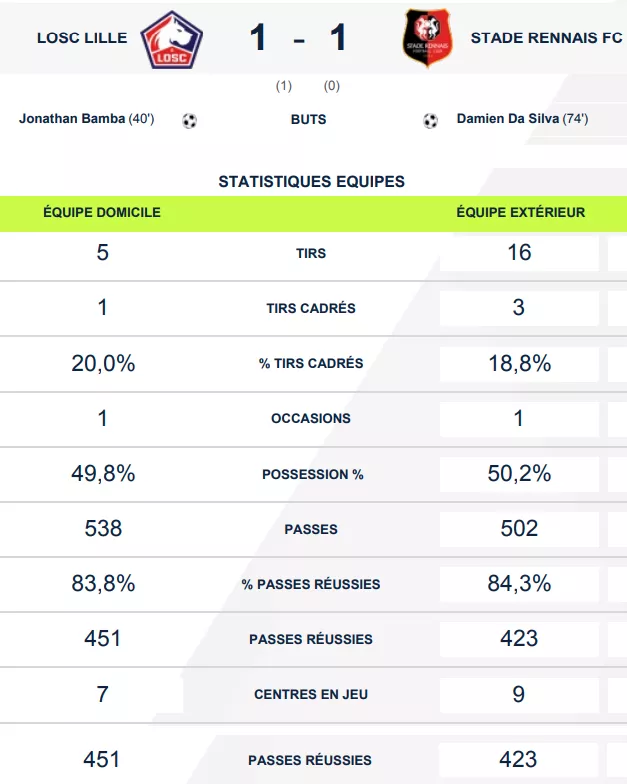This screenshot has width=627, height=784.
Task: Click soccer ball icon next to Damien Da Silva
Action: [430, 121]
